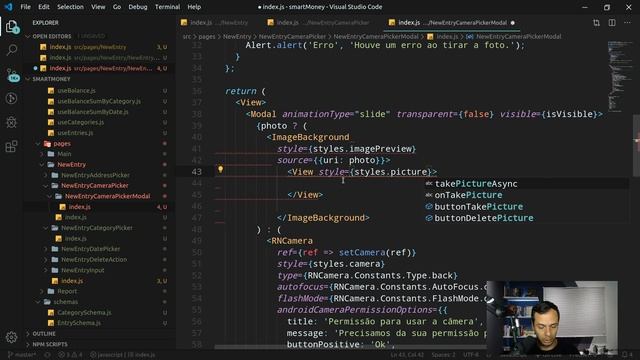This screenshot has height=360, width=640.
Task: Open the File menu
Action: [x=25, y=7]
